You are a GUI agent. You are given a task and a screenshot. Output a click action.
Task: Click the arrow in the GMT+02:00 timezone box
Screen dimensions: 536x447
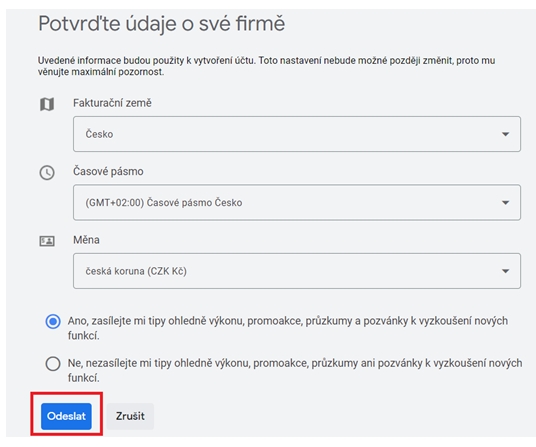point(505,203)
